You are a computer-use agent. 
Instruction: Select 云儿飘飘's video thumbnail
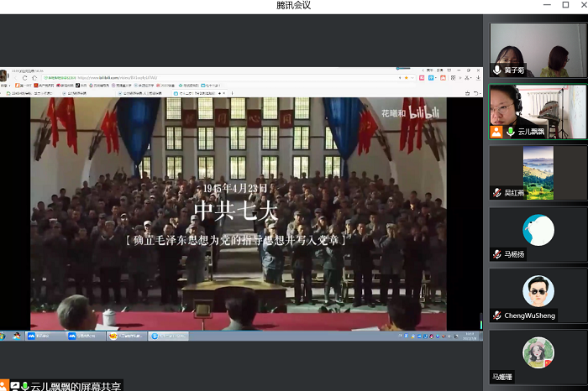pyautogui.click(x=538, y=112)
